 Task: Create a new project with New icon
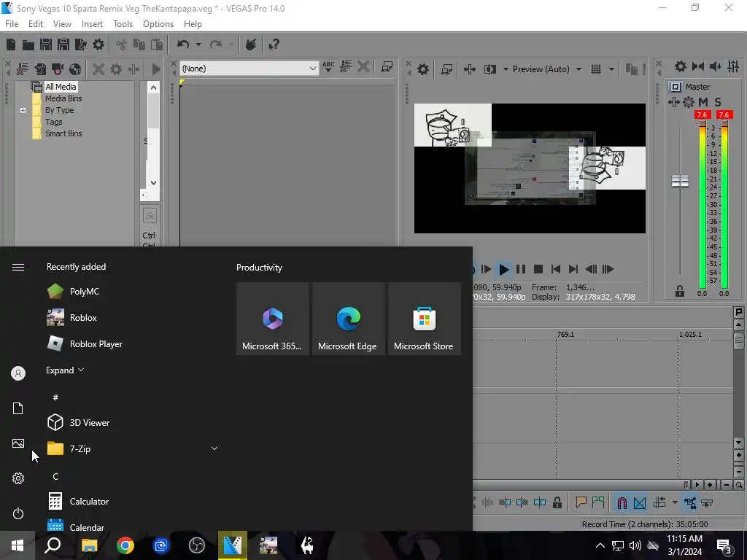[x=10, y=44]
